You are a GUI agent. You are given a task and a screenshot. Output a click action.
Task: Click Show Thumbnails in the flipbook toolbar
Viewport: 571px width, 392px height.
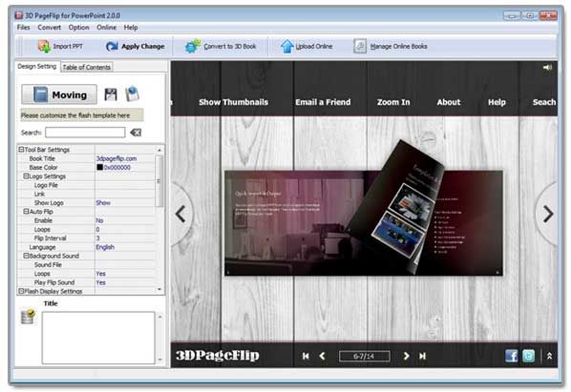click(x=233, y=102)
